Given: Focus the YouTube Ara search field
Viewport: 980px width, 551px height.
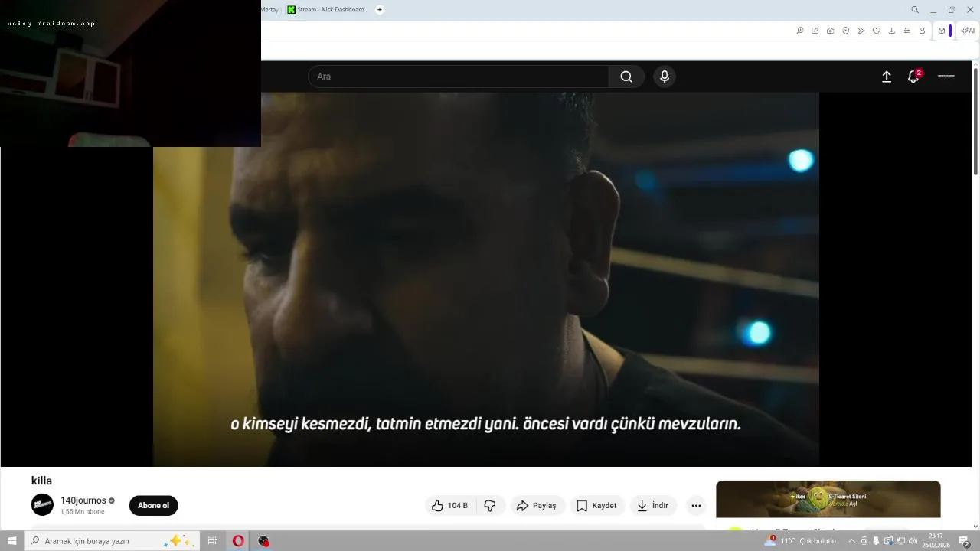Looking at the screenshot, I should (458, 77).
